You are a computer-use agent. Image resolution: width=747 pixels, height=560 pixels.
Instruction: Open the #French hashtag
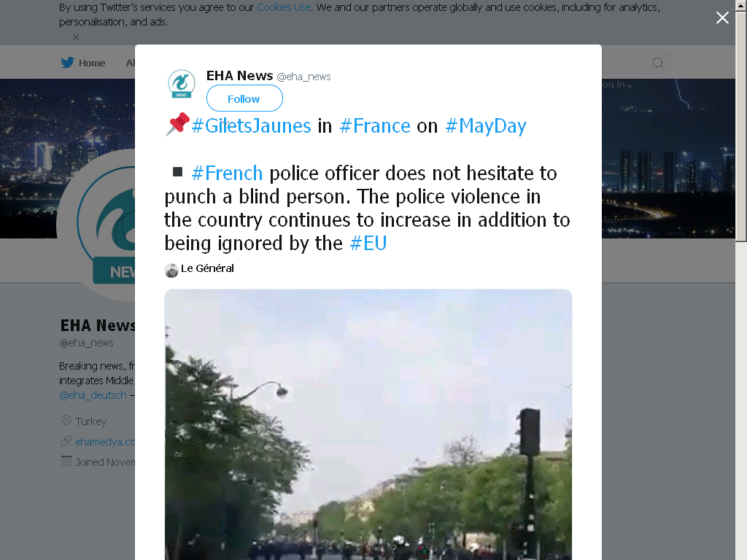coord(227,173)
